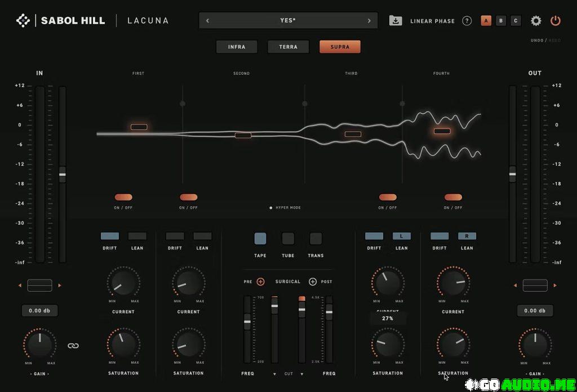Toggle the fourth band ON/OFF switch
The width and height of the screenshot is (577, 392).
453,197
